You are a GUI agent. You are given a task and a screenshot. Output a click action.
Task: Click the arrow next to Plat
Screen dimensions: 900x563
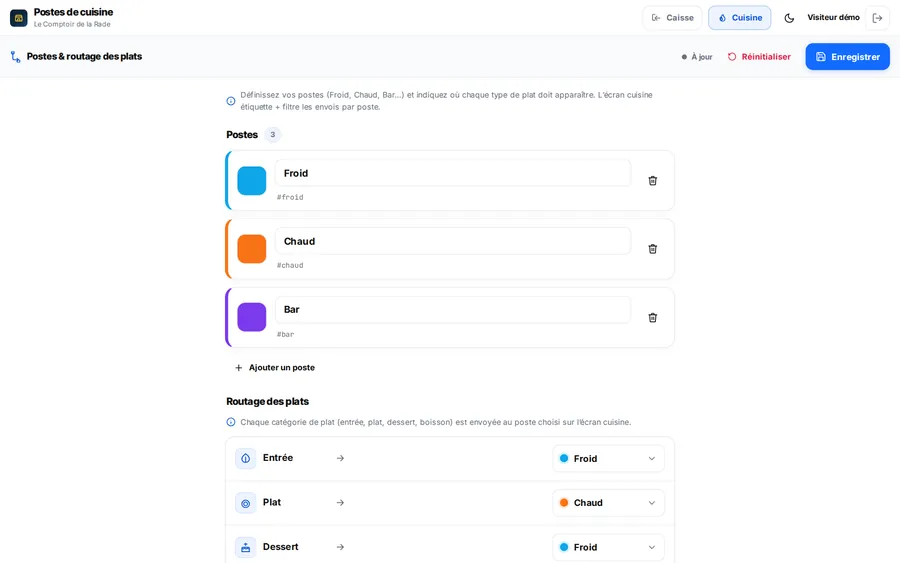coord(340,503)
